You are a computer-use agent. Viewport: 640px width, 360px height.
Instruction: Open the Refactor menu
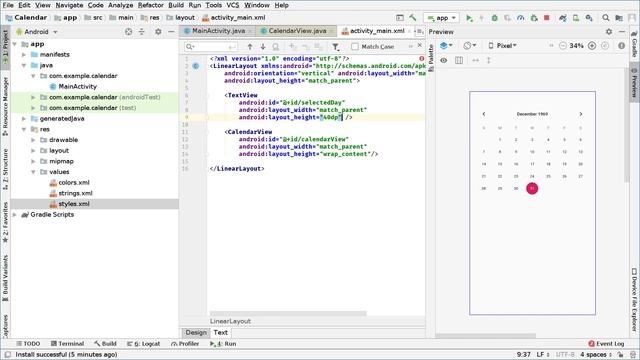(x=151, y=5)
